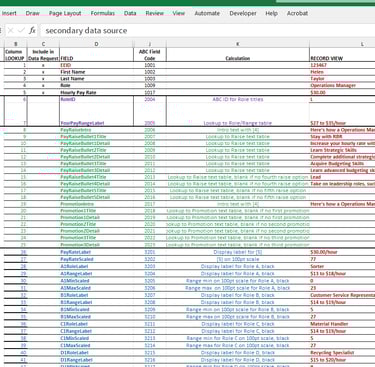Select the Developer tab
The height and width of the screenshot is (367, 375).
243,13
